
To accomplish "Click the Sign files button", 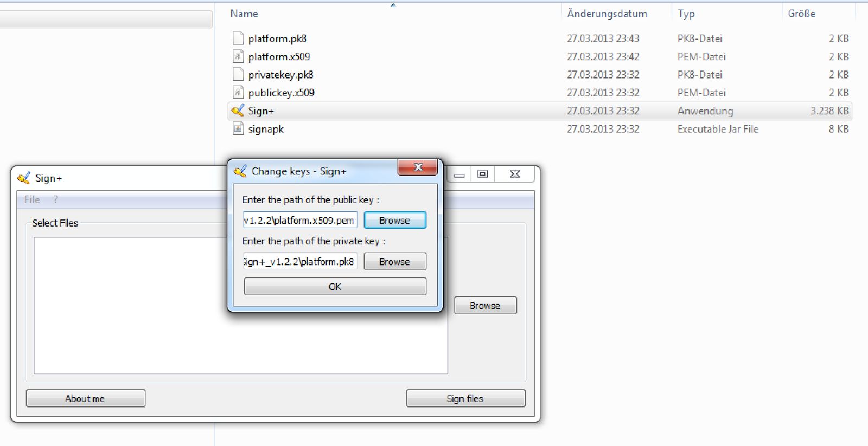I will [465, 398].
